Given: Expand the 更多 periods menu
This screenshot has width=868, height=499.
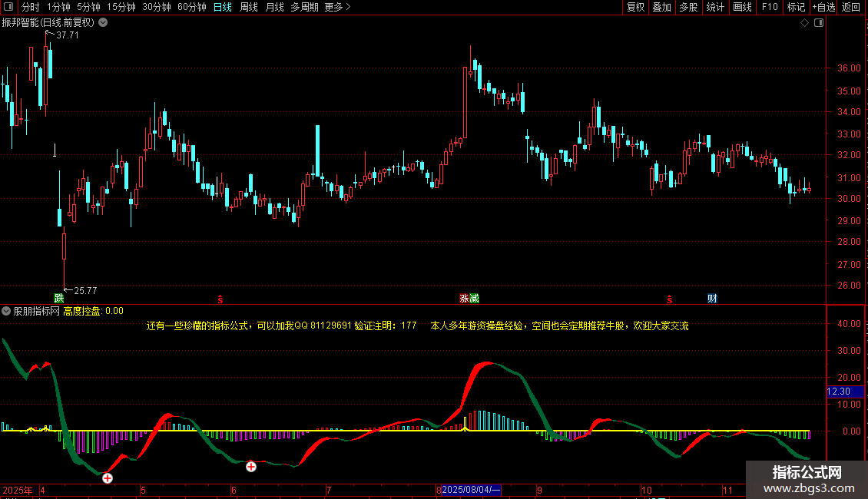Looking at the screenshot, I should coord(337,7).
